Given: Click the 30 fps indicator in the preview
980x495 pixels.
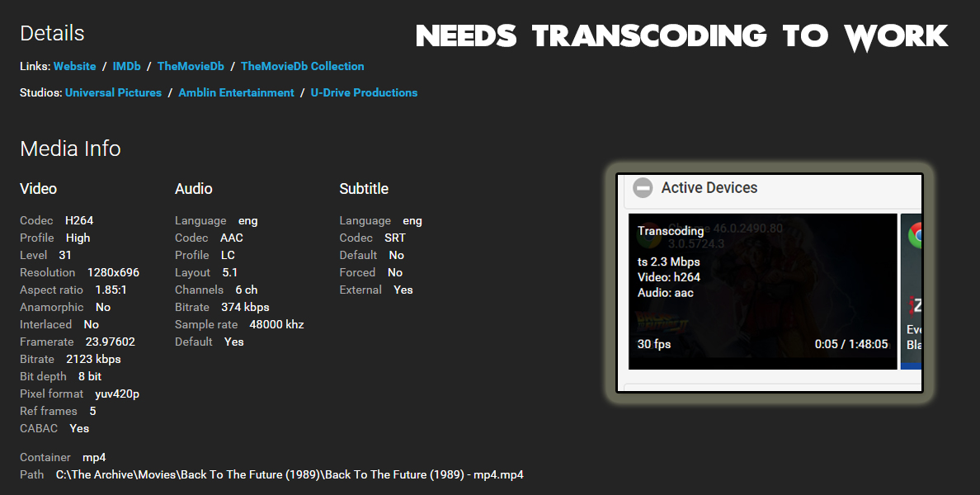Looking at the screenshot, I should (653, 343).
